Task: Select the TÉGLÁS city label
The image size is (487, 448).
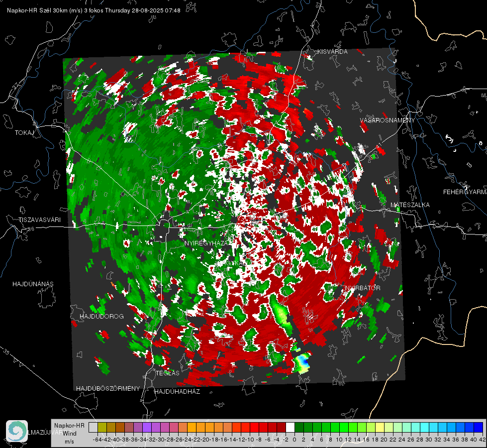Action: point(168,373)
